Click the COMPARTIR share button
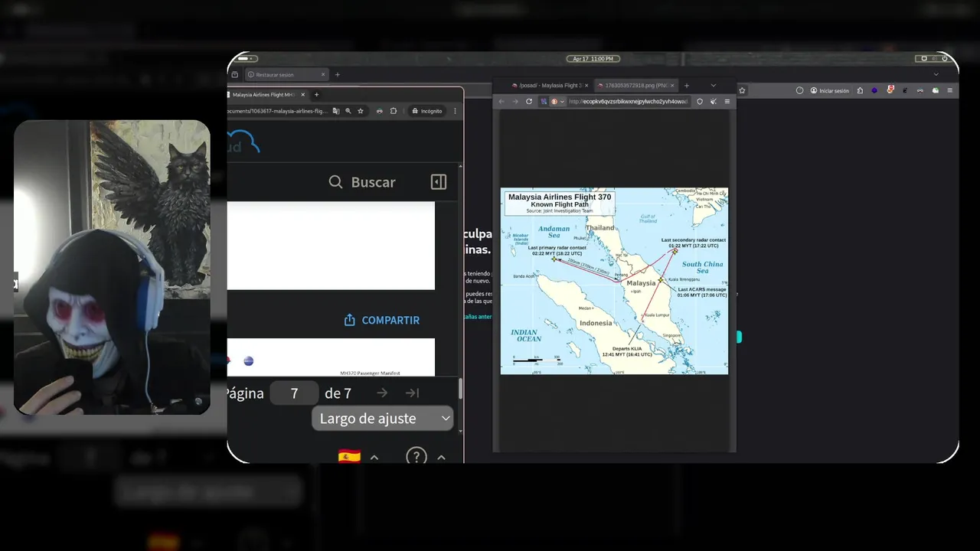This screenshot has height=551, width=980. (x=382, y=320)
